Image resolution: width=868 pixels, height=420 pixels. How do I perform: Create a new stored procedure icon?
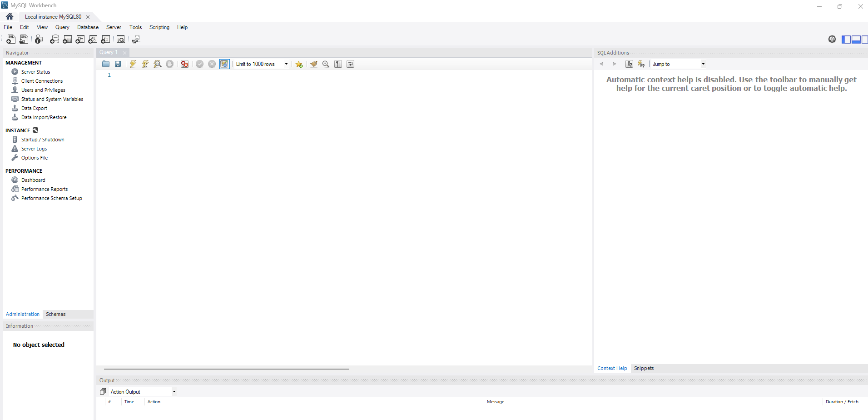point(93,40)
